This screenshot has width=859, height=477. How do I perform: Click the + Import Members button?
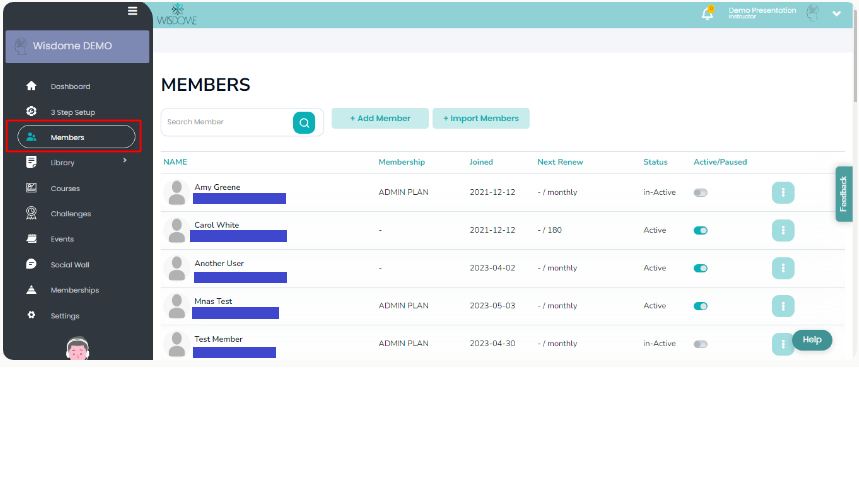[x=481, y=118]
